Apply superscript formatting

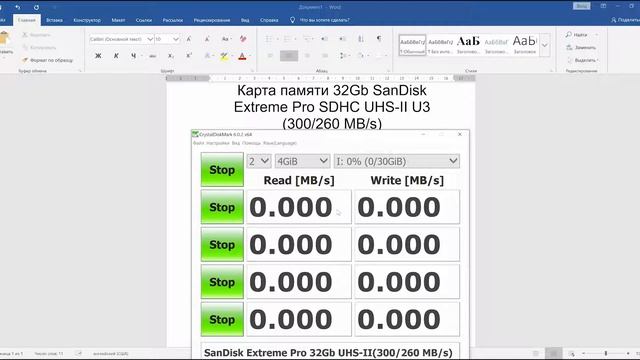pos(189,56)
